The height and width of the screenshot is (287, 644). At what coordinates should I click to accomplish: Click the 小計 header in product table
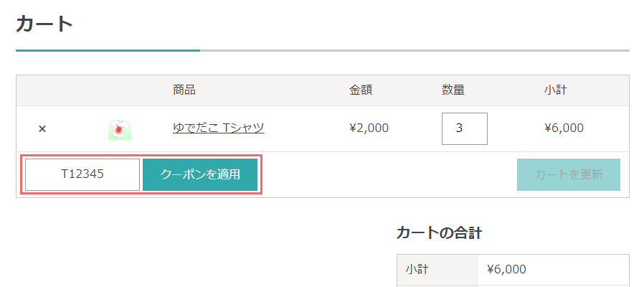click(x=555, y=90)
